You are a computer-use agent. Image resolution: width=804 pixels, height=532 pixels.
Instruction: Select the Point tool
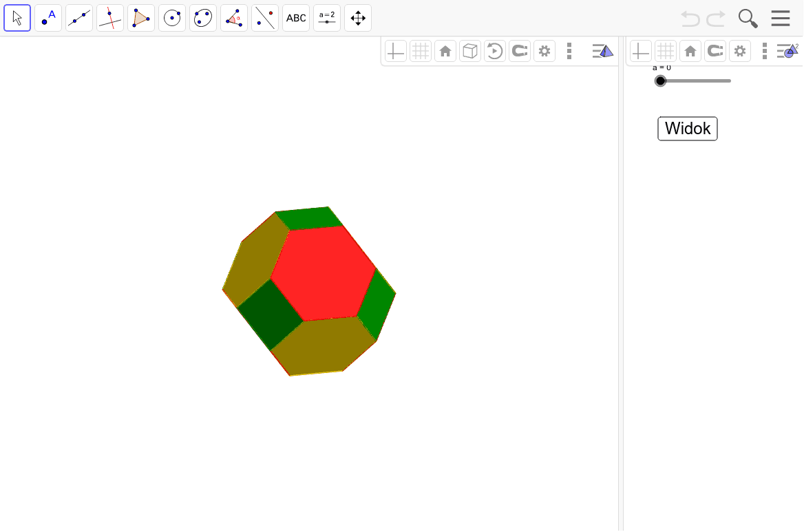coord(48,18)
